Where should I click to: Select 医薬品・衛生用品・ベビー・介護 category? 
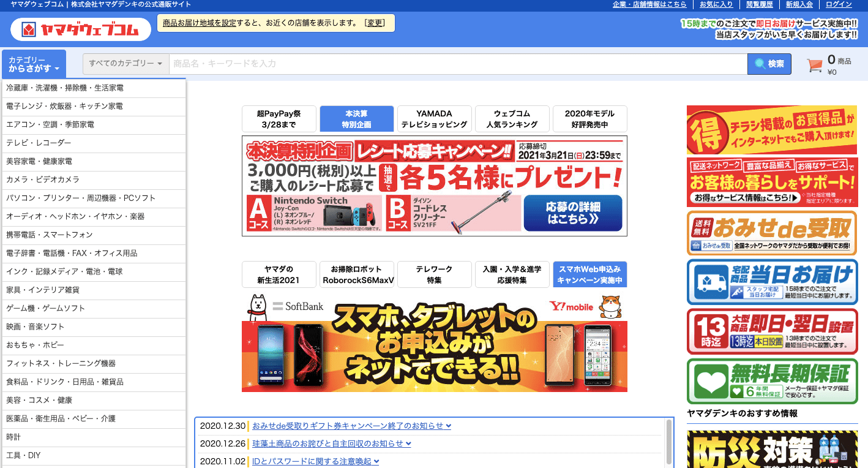click(x=94, y=419)
